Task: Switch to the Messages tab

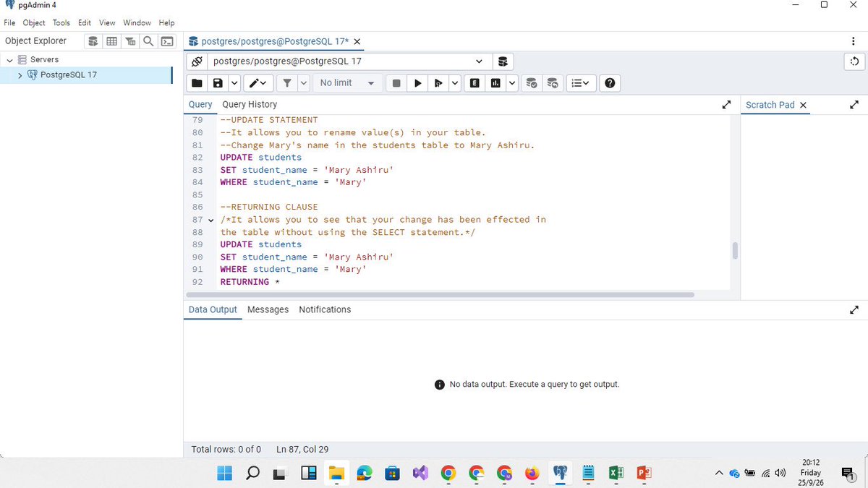Action: 268,309
